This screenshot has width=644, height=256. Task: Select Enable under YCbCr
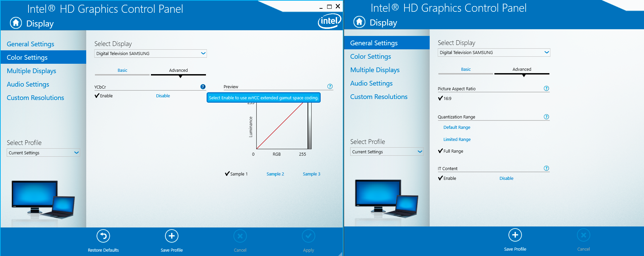coord(104,96)
